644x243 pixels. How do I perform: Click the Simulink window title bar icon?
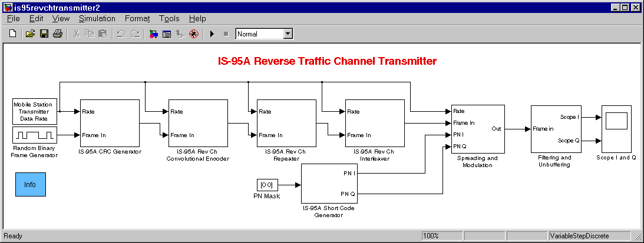click(x=8, y=8)
